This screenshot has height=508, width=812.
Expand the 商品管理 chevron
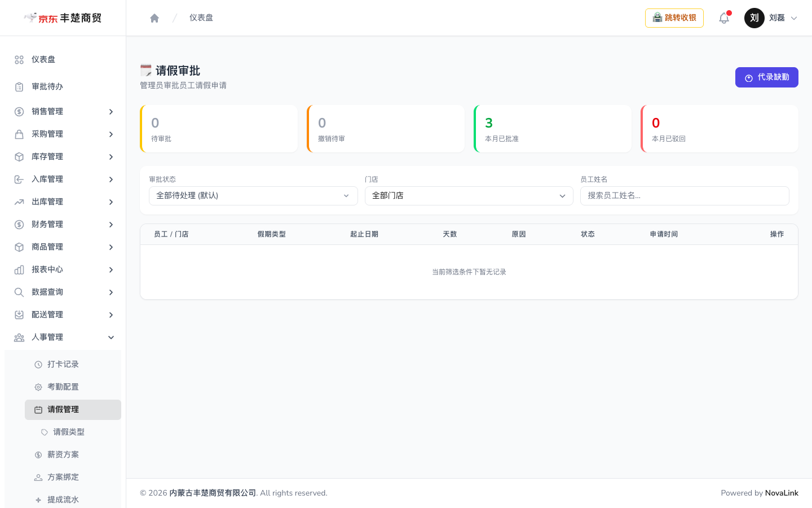pos(111,247)
